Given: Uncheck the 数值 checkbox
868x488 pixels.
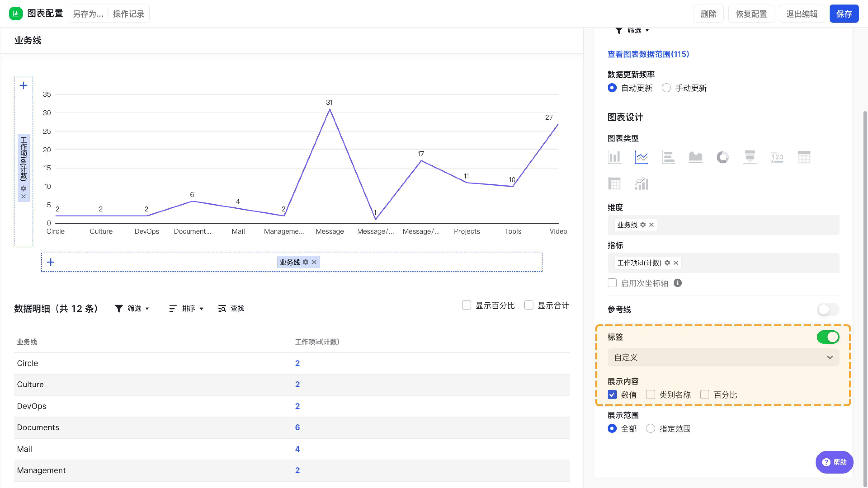Looking at the screenshot, I should (612, 394).
